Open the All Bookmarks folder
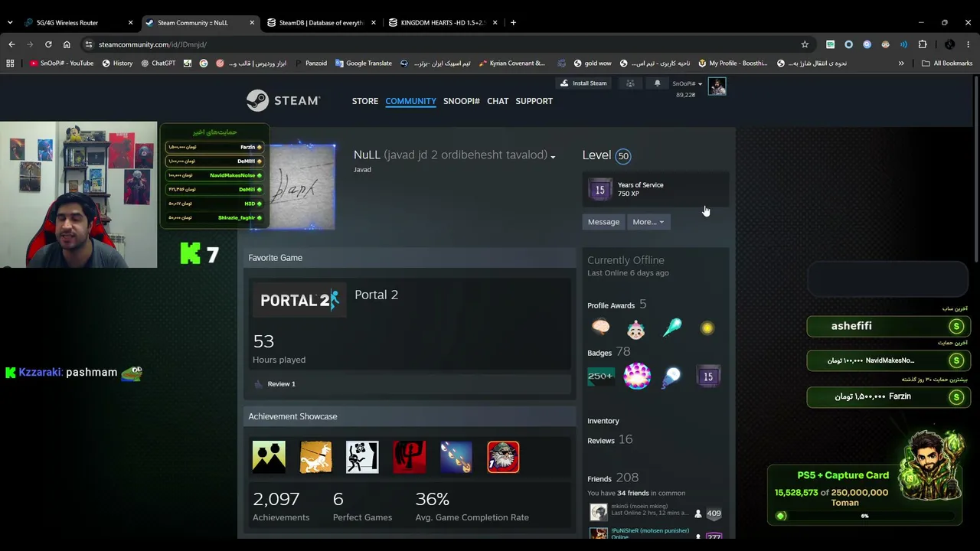Screen dimensions: 980x551 (x=947, y=64)
